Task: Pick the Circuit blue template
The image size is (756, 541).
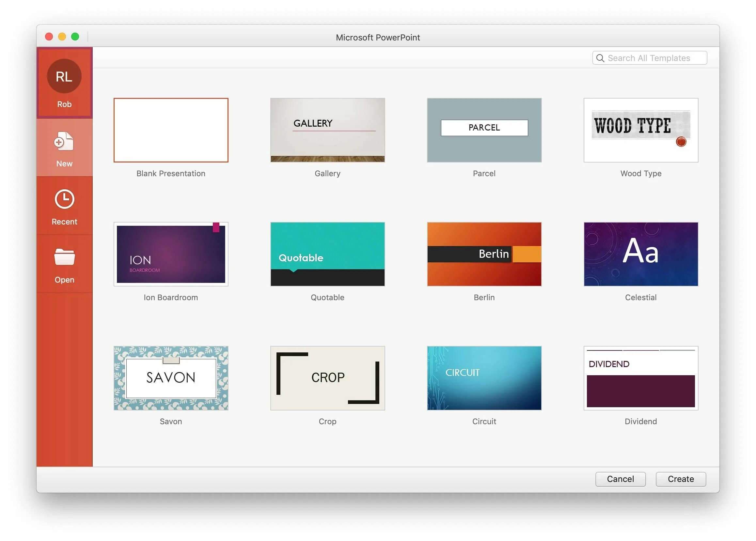Action: coord(484,378)
